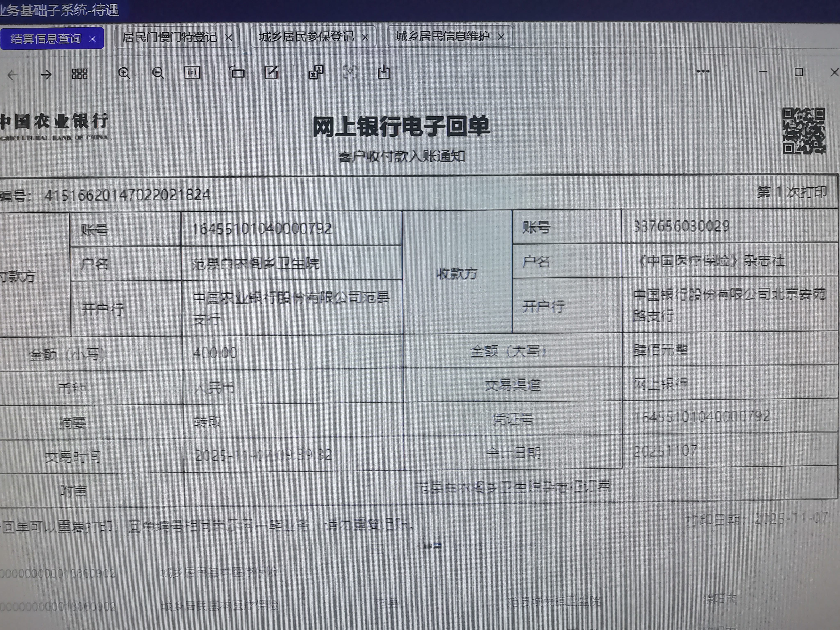Maximize the image viewer window
840x630 pixels.
pyautogui.click(x=799, y=72)
